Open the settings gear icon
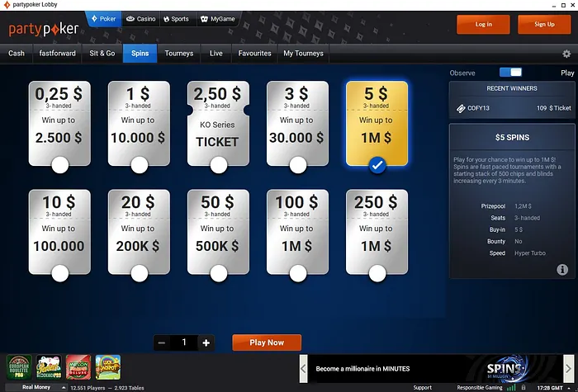 pos(566,54)
